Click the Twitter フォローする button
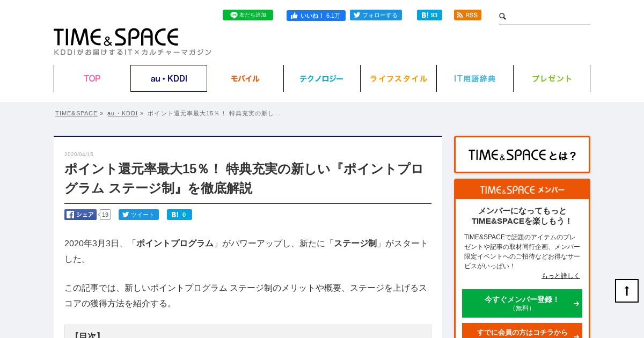Viewport: 644px width, 338px height. point(376,15)
